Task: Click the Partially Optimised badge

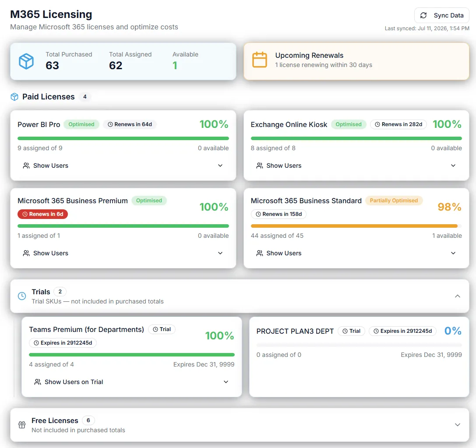Action: point(394,201)
